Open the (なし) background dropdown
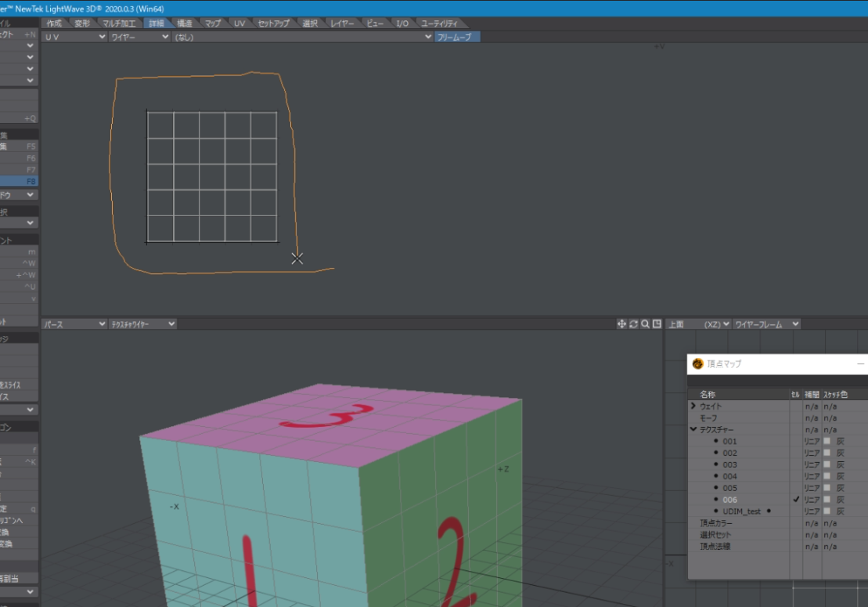The width and height of the screenshot is (868, 607). click(303, 37)
